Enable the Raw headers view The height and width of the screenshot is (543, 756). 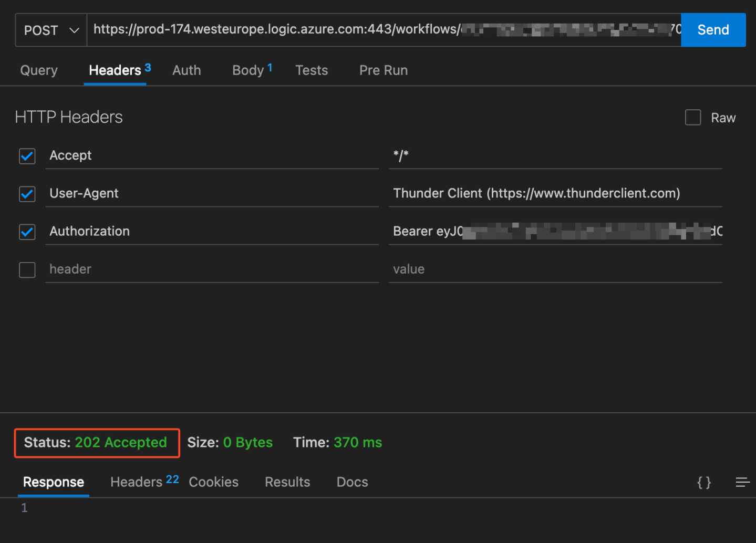tap(693, 117)
